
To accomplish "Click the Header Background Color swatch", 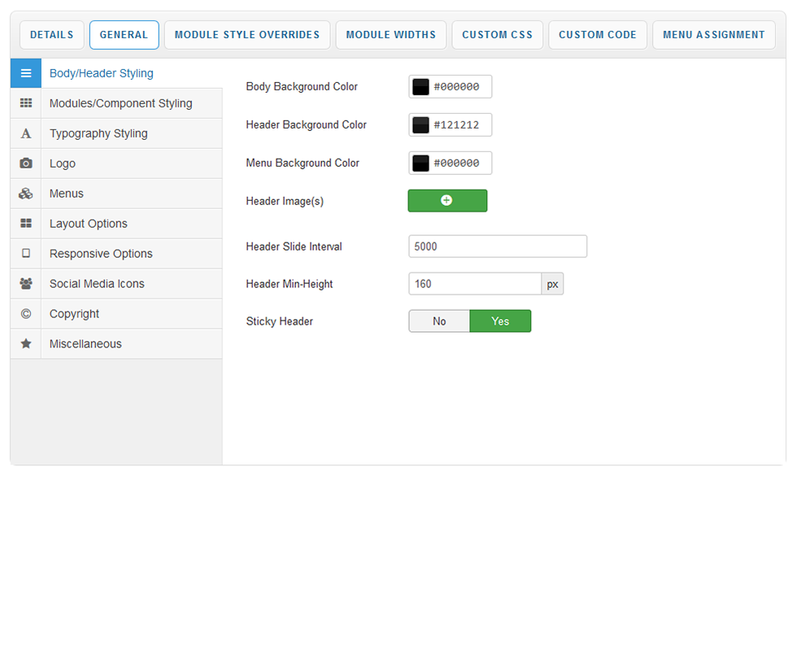I will pos(420,125).
